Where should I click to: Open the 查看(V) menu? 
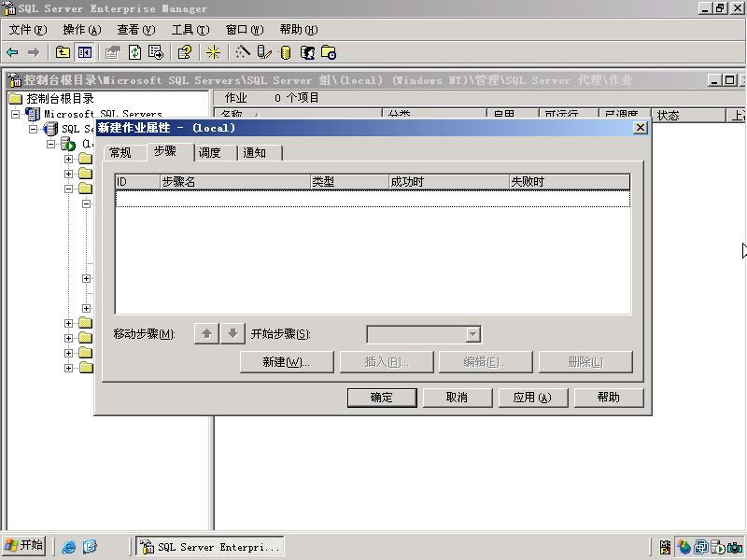point(136,30)
